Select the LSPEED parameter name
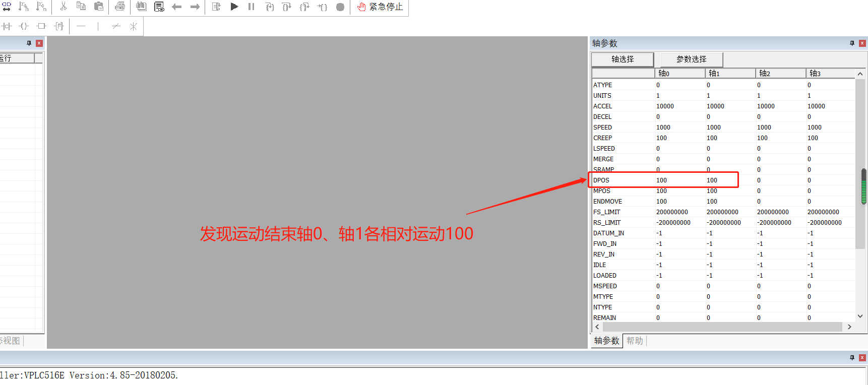The width and height of the screenshot is (868, 385). pyautogui.click(x=604, y=149)
